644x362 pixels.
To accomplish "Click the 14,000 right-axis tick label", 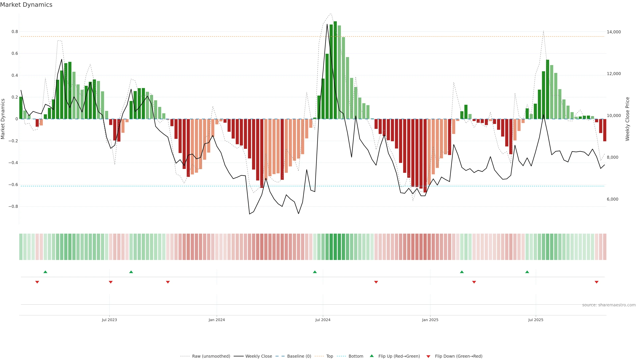I will [x=614, y=32].
